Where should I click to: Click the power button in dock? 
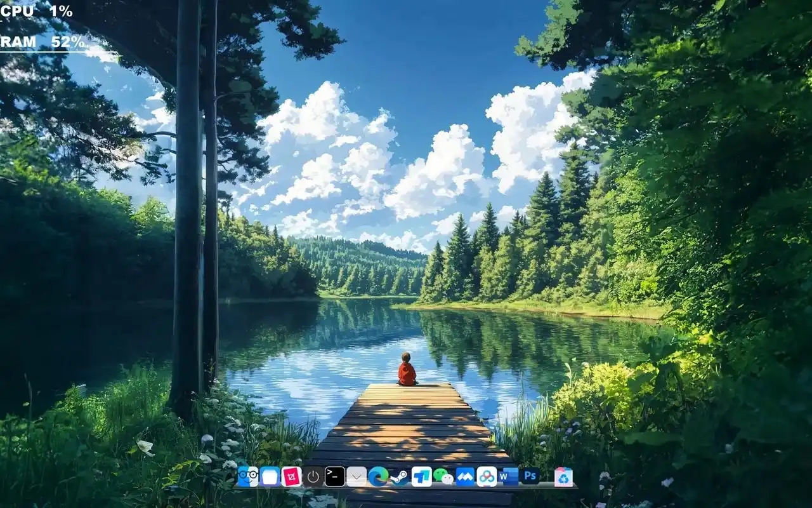tap(313, 476)
